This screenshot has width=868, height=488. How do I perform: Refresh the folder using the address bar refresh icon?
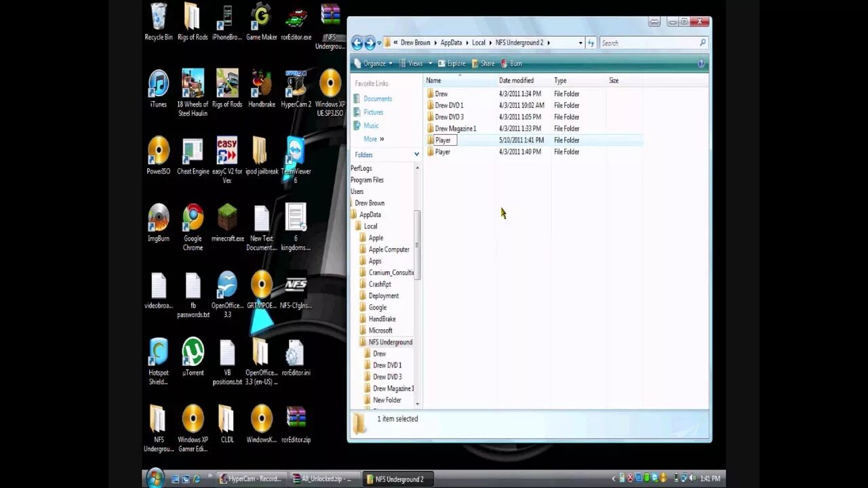591,43
